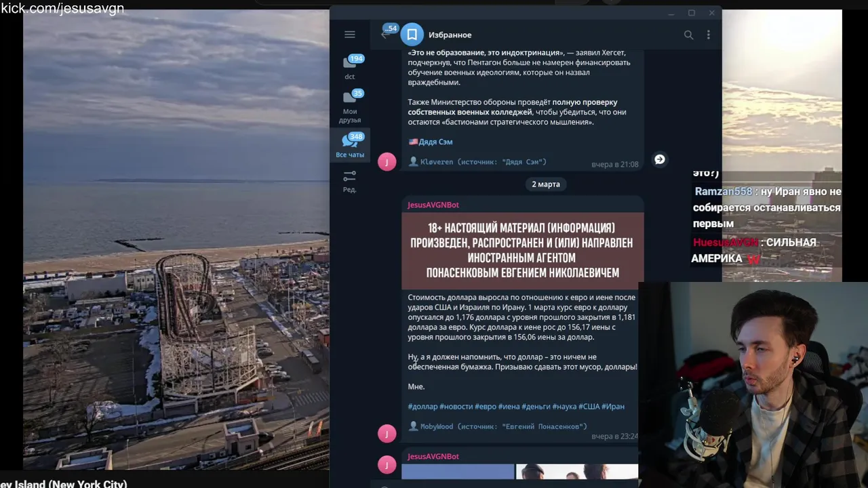Click the J avatar beside the Kløveren message
868x488 pixels.
coord(387,161)
